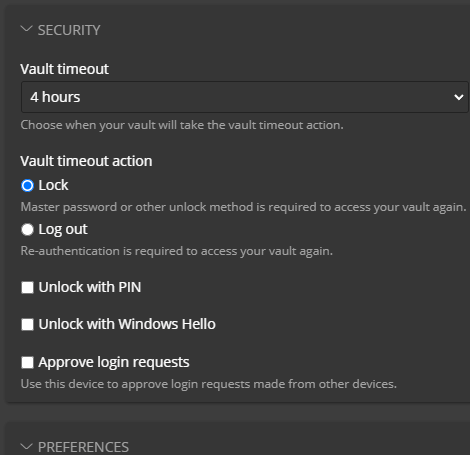Viewport: 470px width, 455px height.
Task: Enable the Unlock with PIN checkbox
Action: point(27,287)
